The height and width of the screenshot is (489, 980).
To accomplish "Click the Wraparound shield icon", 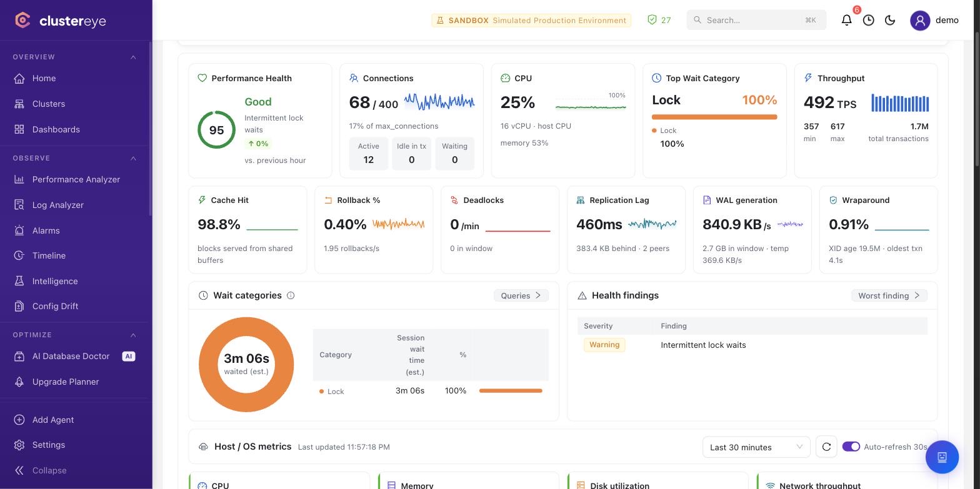I will point(833,200).
